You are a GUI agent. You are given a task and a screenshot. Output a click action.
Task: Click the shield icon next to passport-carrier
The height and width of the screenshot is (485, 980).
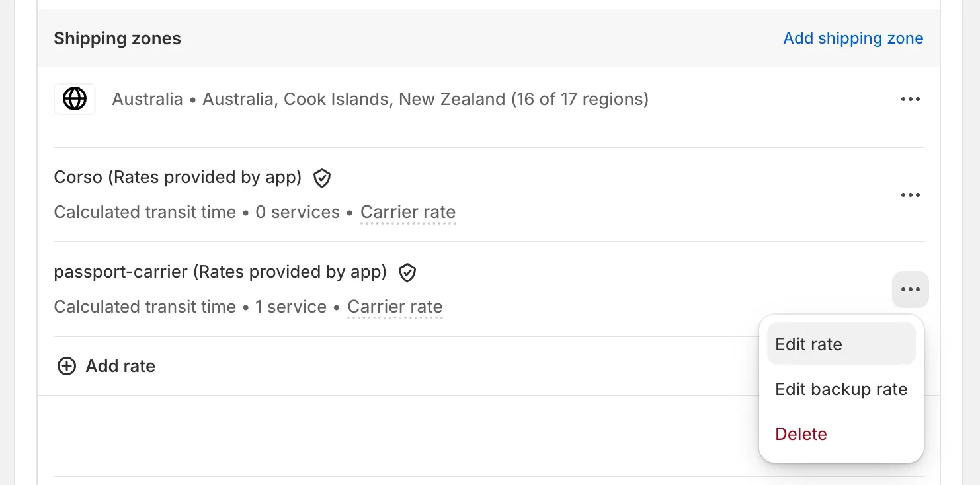[x=407, y=272]
